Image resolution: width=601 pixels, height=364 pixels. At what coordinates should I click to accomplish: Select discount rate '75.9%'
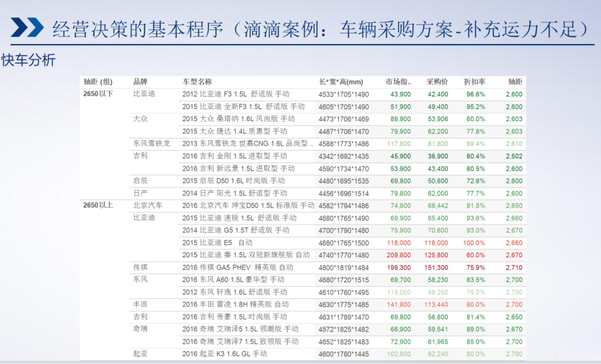coord(476,268)
